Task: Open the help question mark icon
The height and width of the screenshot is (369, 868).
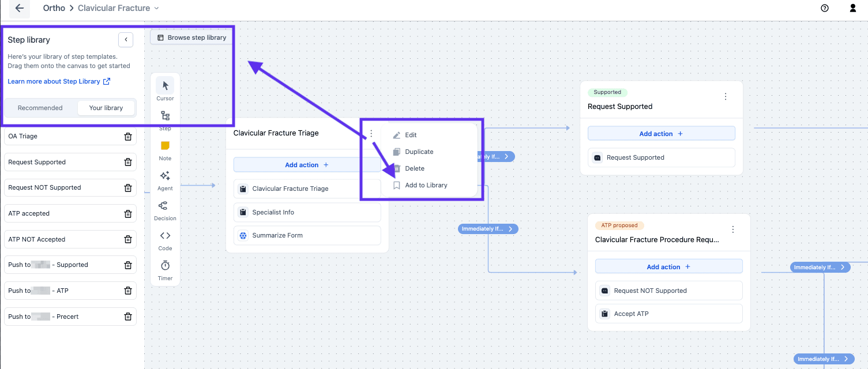Action: pyautogui.click(x=825, y=8)
